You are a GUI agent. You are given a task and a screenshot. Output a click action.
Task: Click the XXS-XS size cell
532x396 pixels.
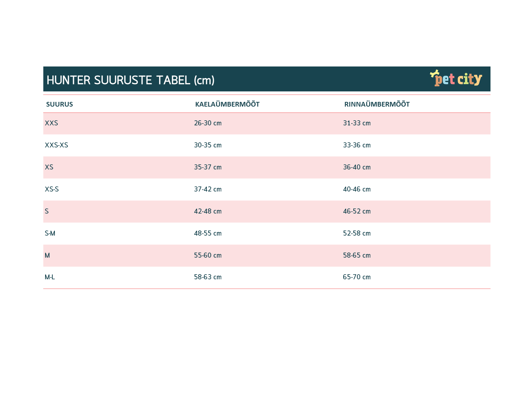56,145
